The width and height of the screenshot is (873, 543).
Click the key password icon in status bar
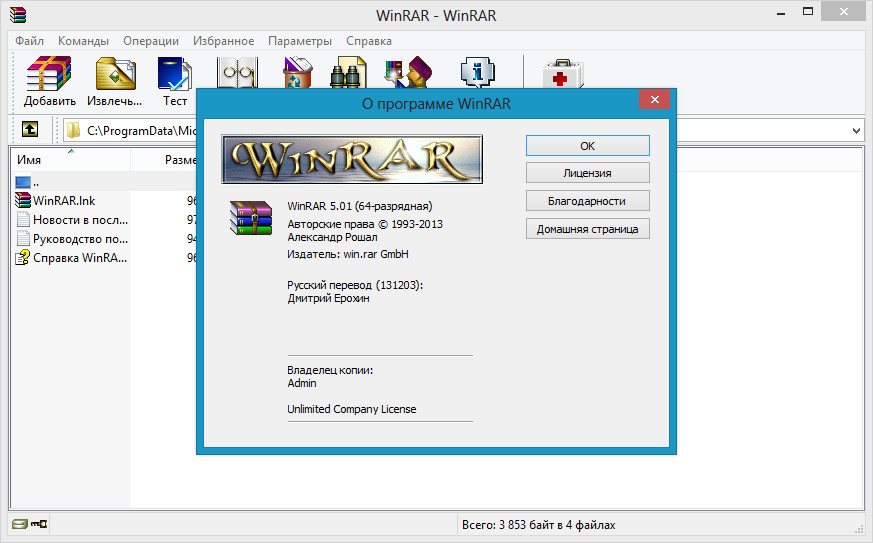click(39, 524)
